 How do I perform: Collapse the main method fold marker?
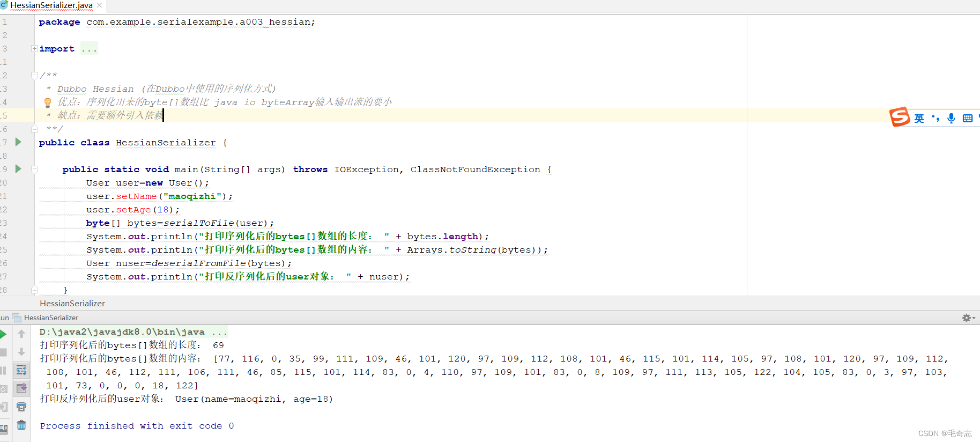[34, 169]
